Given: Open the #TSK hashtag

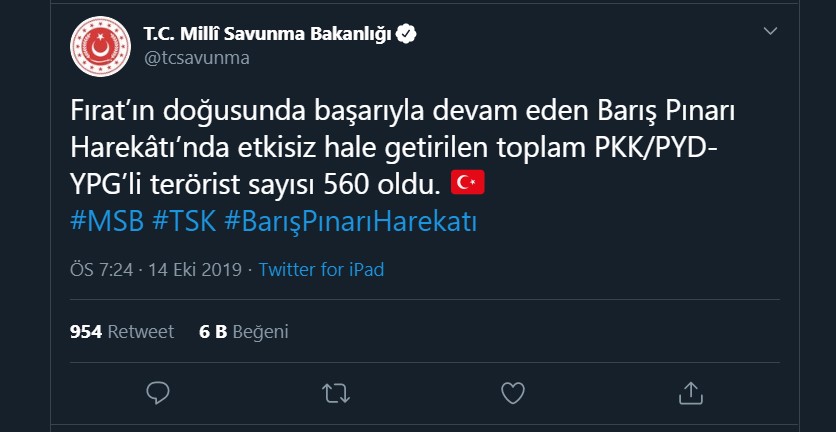Looking at the screenshot, I should click(184, 221).
